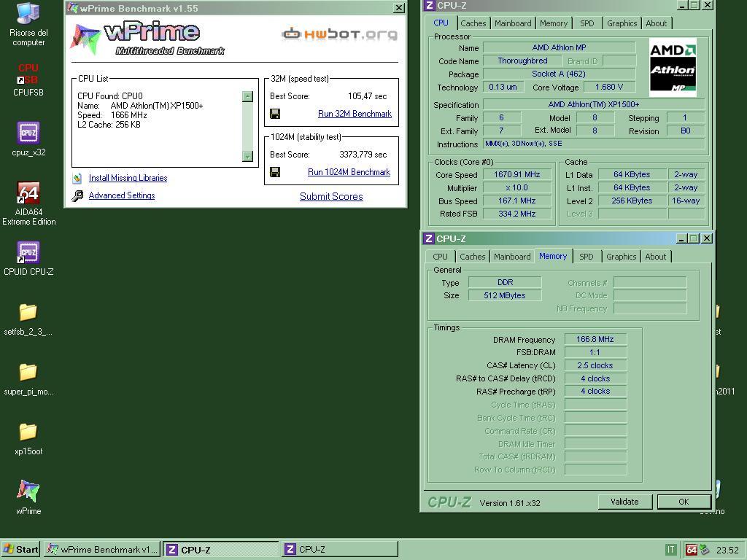Select the xp15oot folder
Screen dimensions: 747x560
[x=28, y=439]
